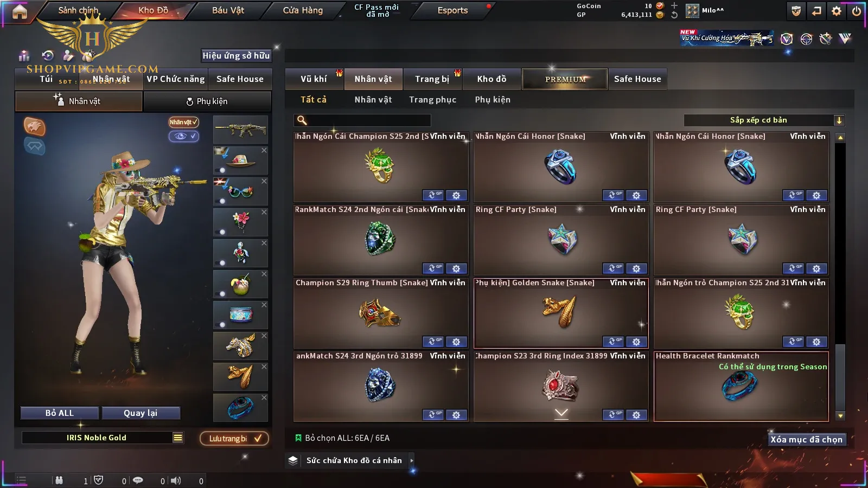Image resolution: width=868 pixels, height=488 pixels.
Task: Open gear settings on Golden Snake item
Action: tap(636, 342)
